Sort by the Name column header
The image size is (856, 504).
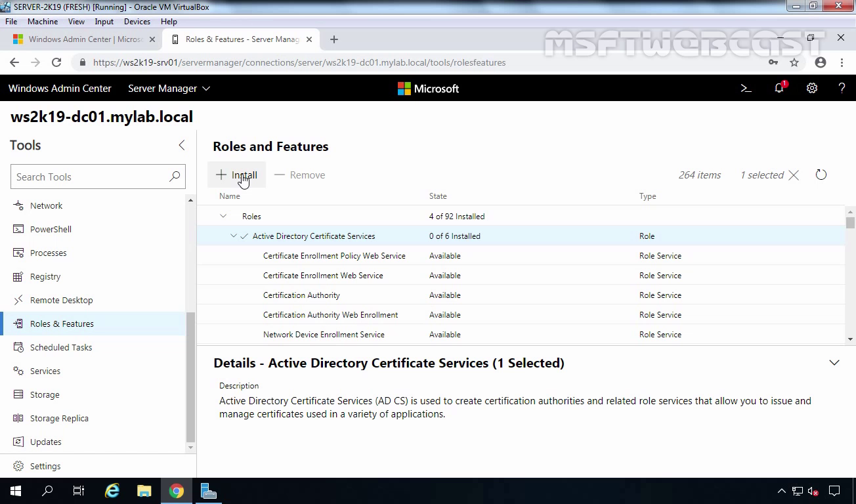[230, 196]
